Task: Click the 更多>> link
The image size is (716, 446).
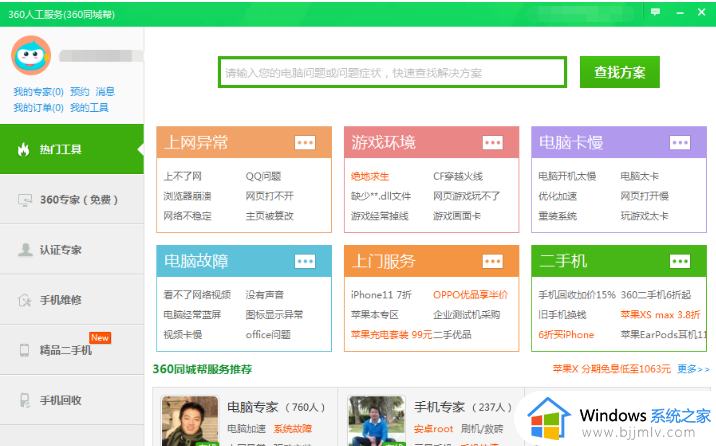Action: click(693, 369)
